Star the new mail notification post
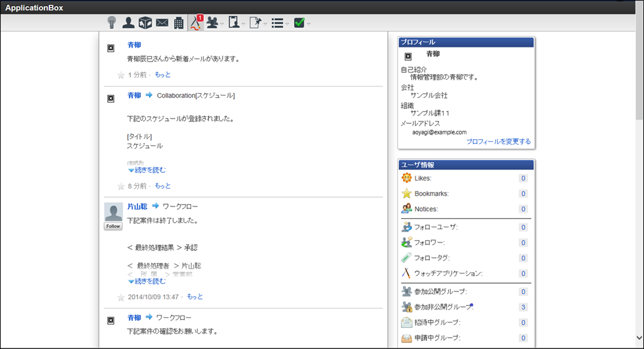Screen dimensions: 644x349 tap(121, 75)
